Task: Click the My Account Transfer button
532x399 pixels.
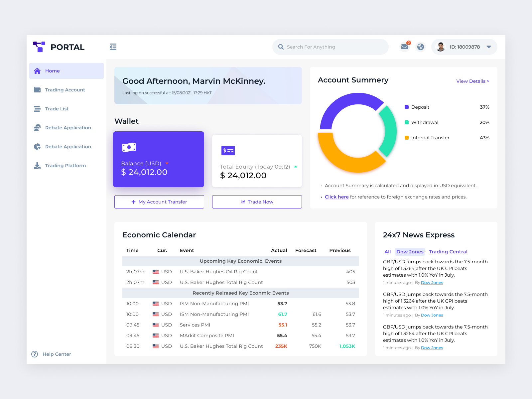Action: 159,201
